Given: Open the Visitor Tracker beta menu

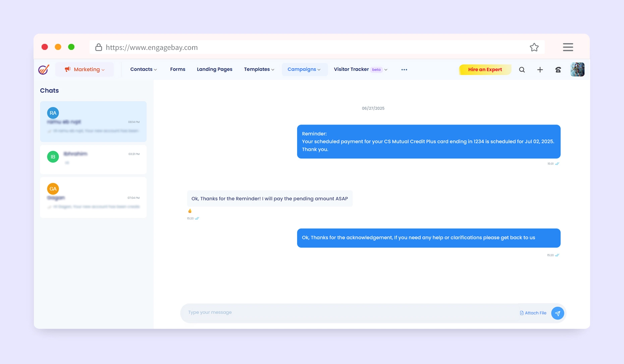Looking at the screenshot, I should 360,69.
